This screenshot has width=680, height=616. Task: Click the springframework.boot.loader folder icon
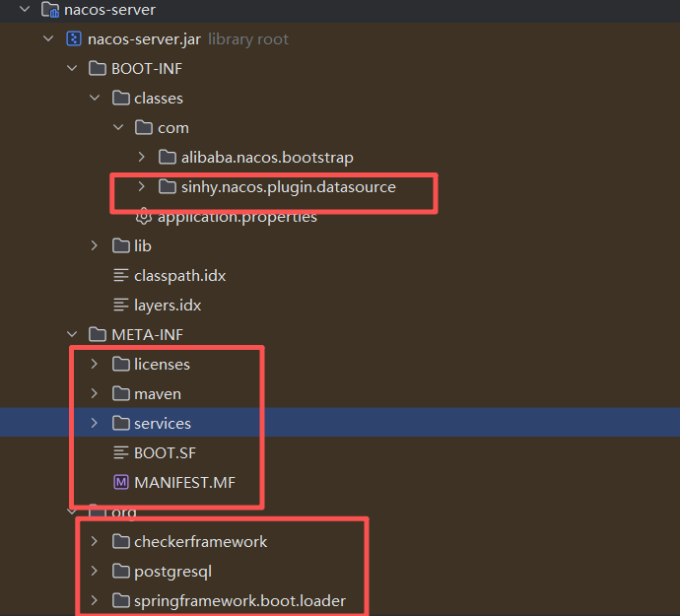coord(121,600)
